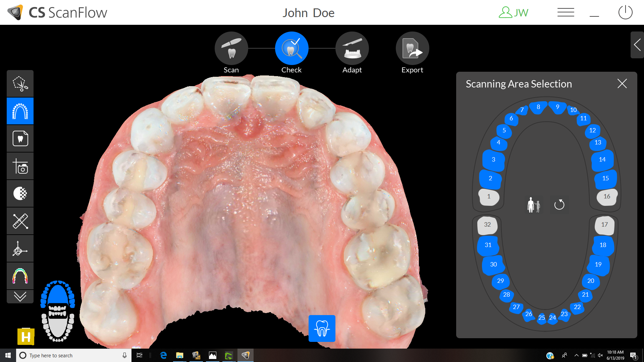This screenshot has width=644, height=362.
Task: Toggle tooth 17 selection on
Action: point(604,225)
